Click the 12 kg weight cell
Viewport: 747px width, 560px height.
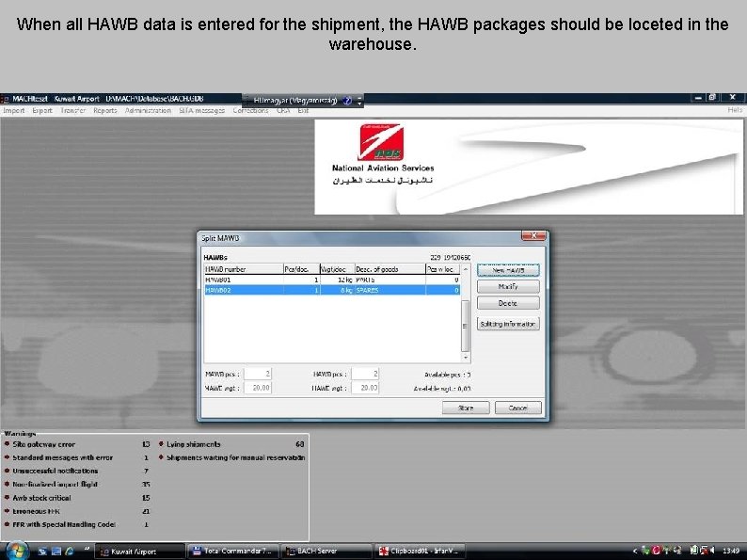coord(337,280)
